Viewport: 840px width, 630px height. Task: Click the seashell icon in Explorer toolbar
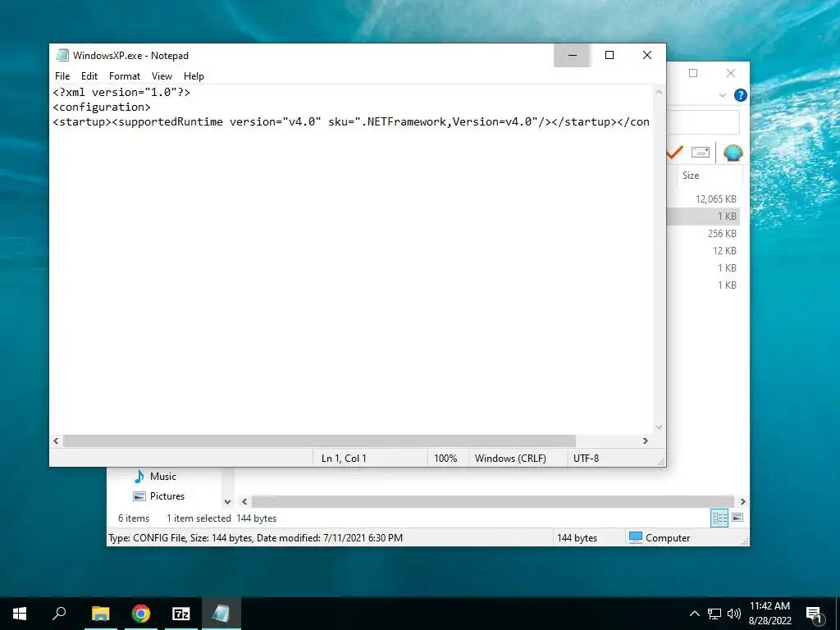(x=733, y=153)
